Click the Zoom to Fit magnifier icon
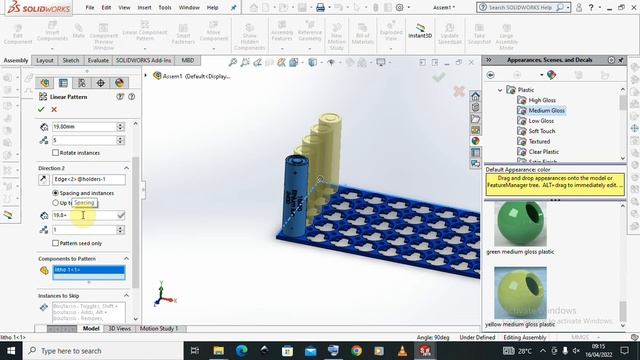Viewport: 640px width, 360px height. pos(233,62)
